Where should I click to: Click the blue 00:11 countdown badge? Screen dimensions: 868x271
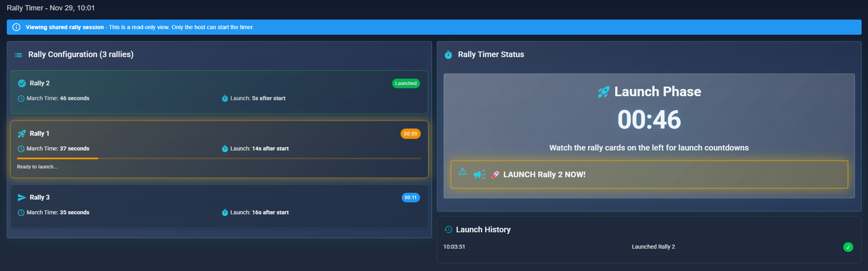410,198
